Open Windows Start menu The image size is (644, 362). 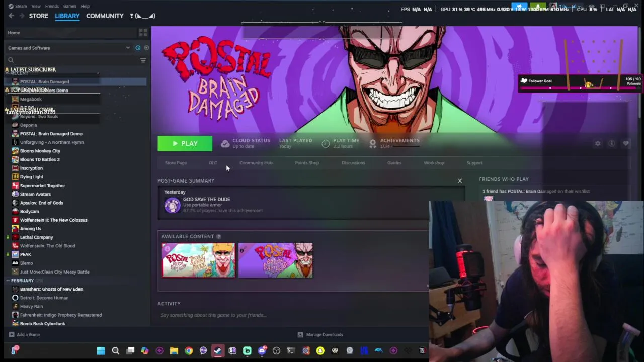(101, 351)
